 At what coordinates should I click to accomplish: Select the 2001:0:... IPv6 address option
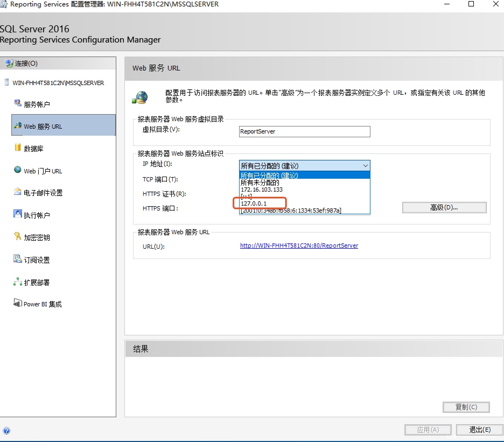[x=304, y=211]
